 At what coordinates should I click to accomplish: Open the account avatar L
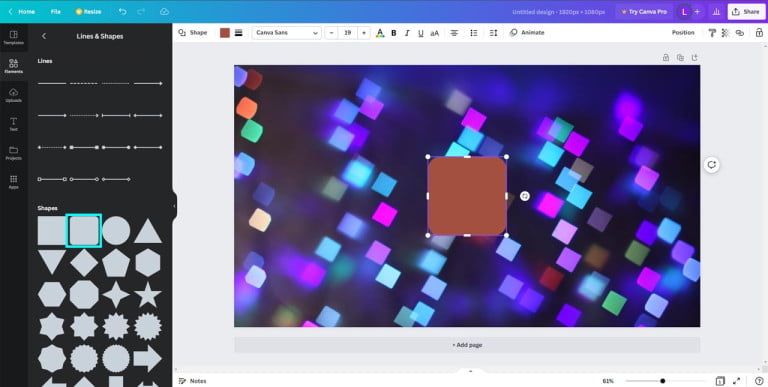[684, 11]
